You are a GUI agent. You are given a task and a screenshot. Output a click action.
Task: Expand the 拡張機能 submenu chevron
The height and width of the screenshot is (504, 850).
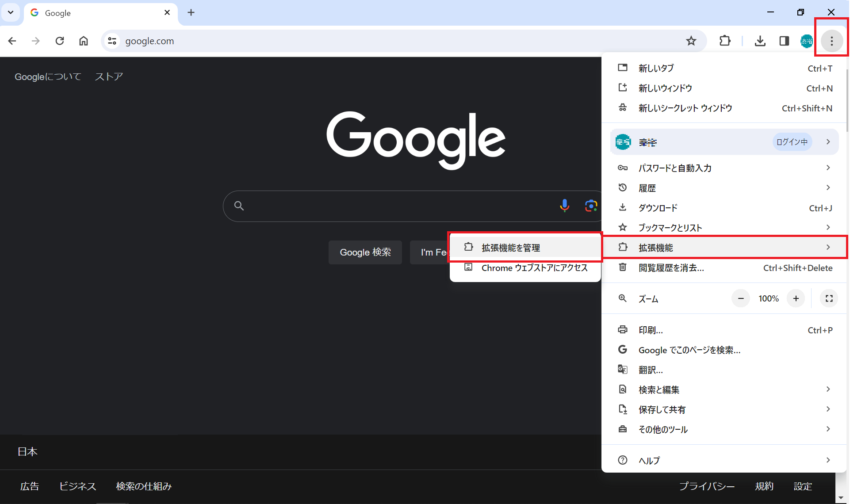point(828,247)
